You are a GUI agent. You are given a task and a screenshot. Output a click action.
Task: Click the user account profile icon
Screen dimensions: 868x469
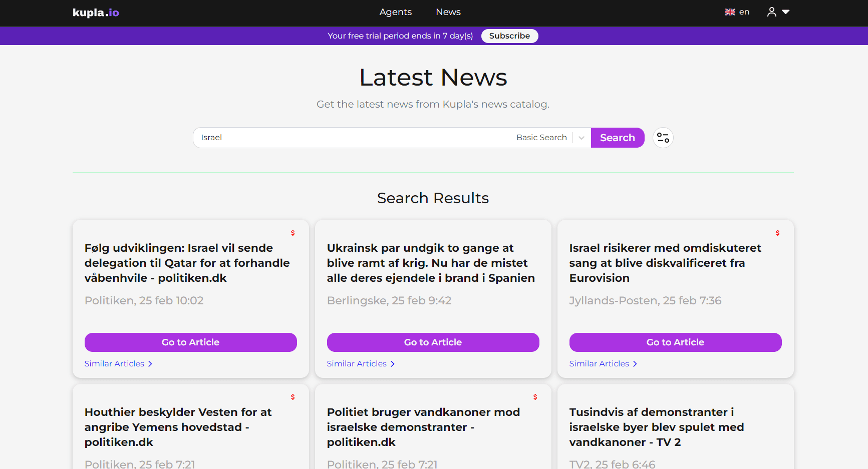[772, 12]
